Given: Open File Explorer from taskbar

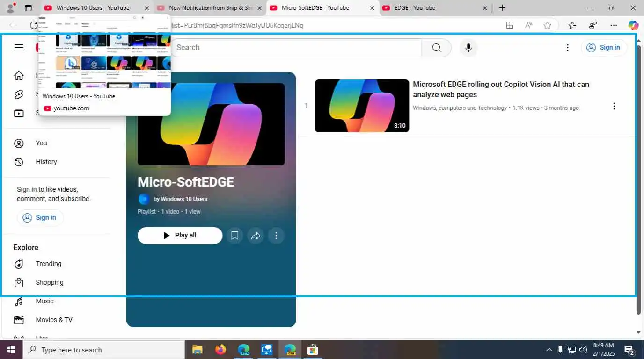Looking at the screenshot, I should pos(197,350).
